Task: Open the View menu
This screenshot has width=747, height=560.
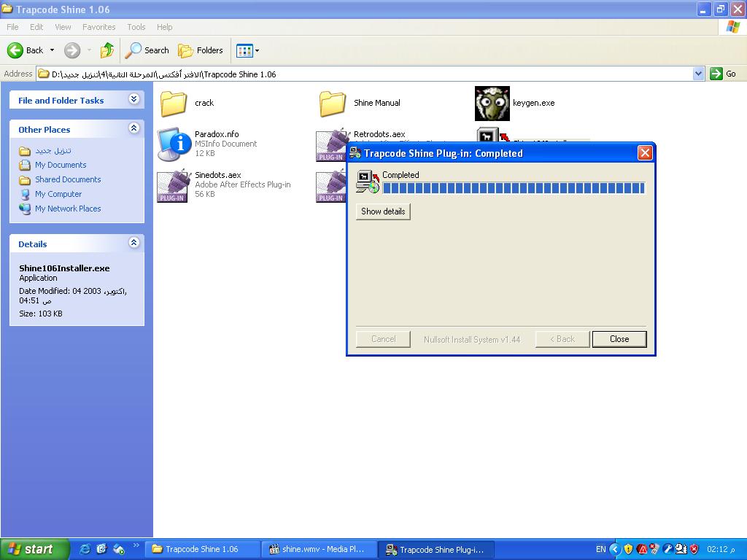Action: [63, 27]
